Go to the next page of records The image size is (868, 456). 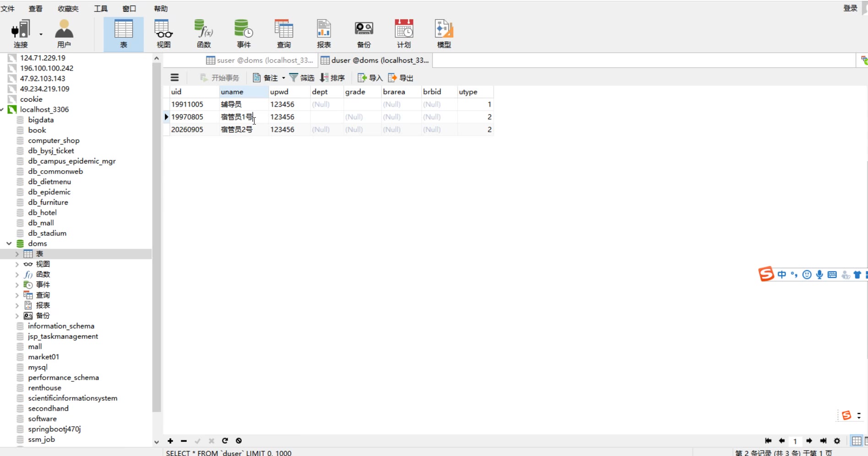pos(809,441)
